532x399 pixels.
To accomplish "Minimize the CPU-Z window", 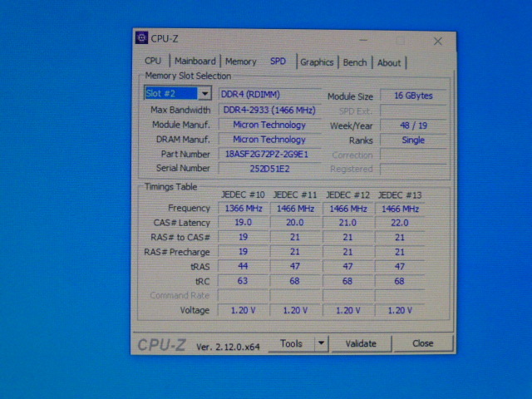I will point(363,41).
